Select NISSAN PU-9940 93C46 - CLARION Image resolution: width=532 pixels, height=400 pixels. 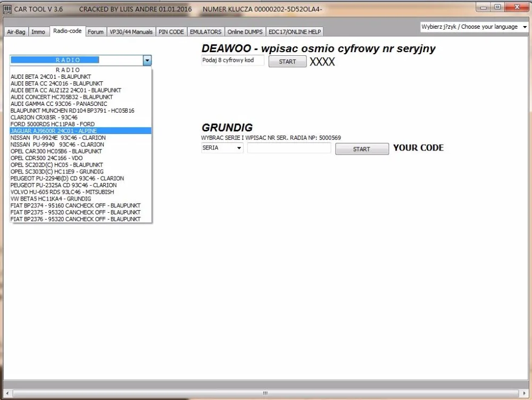tap(81, 145)
